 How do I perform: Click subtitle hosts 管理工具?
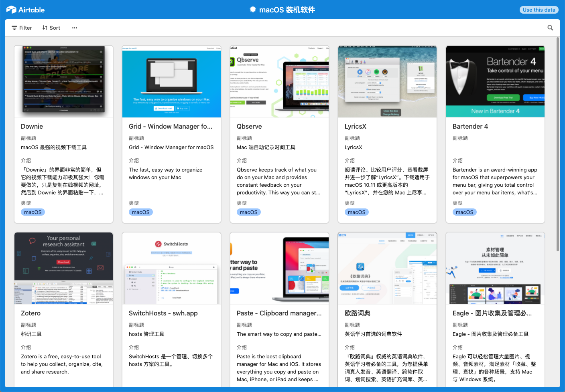(146, 334)
